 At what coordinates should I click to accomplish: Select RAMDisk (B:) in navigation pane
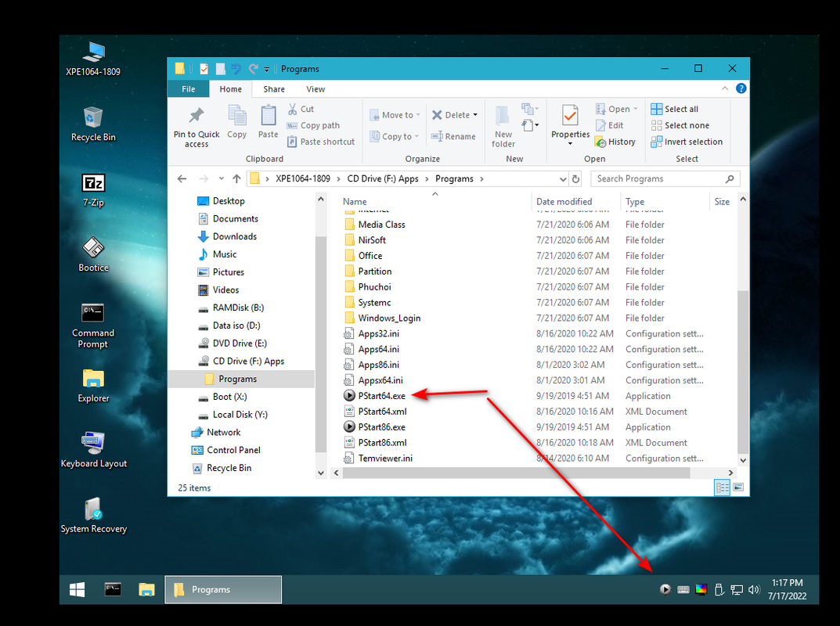[231, 308]
